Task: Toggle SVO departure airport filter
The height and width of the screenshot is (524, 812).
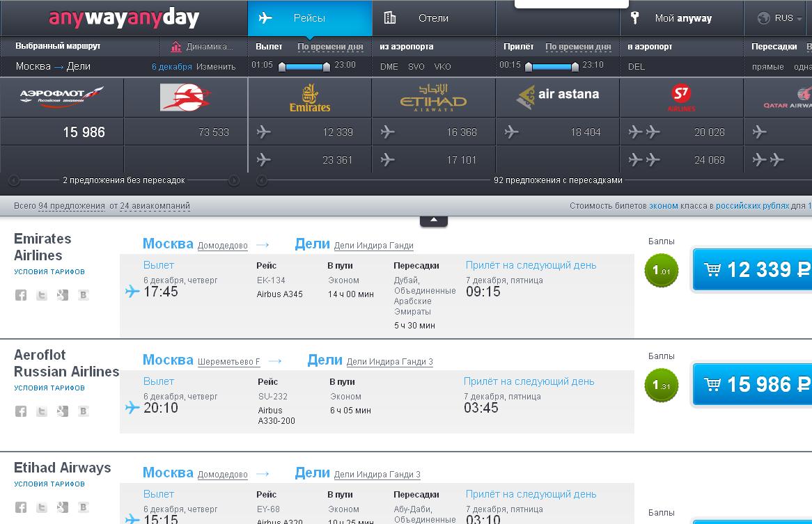Action: point(416,67)
